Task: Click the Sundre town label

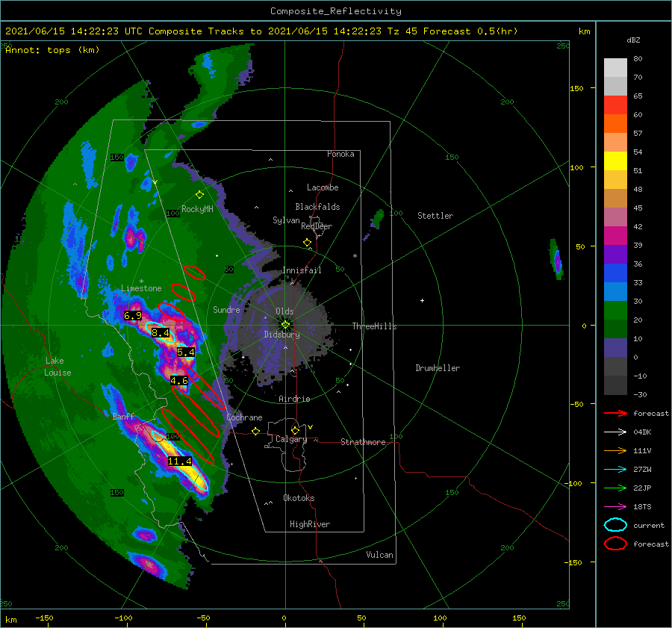Action: pyautogui.click(x=226, y=309)
